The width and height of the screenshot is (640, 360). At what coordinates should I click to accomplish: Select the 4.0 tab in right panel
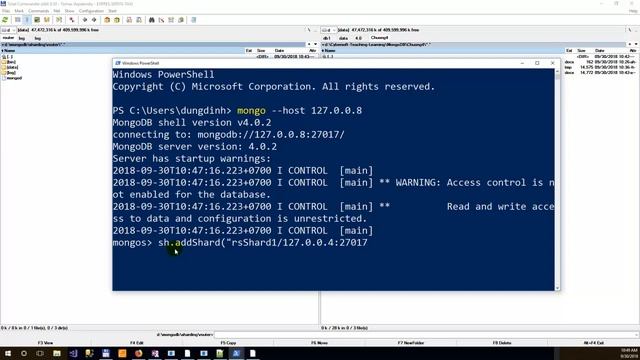tap(358, 38)
